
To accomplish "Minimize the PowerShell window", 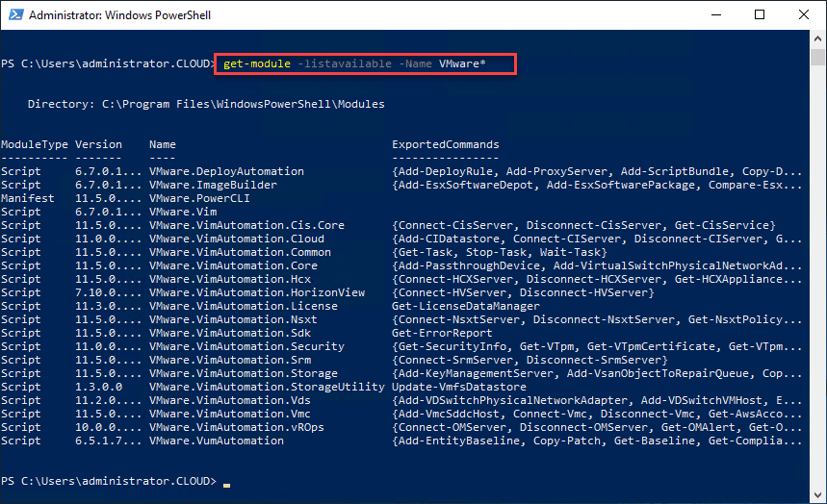I will click(716, 15).
